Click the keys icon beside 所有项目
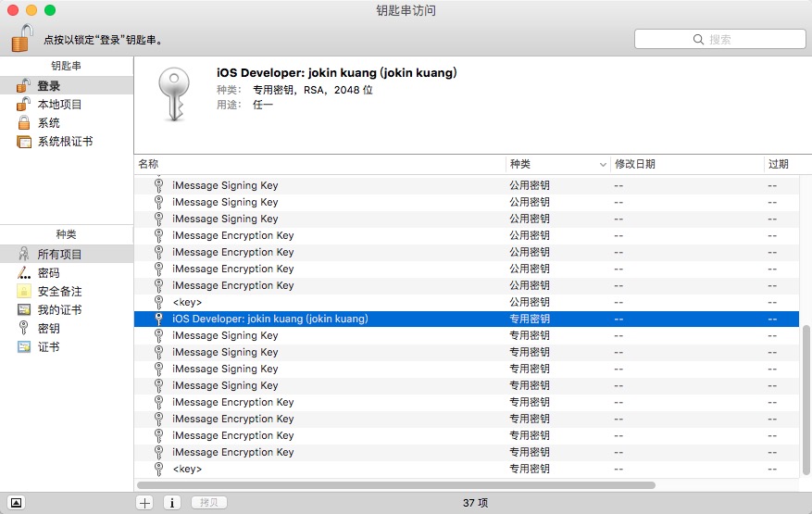This screenshot has width=812, height=514. click(x=24, y=254)
